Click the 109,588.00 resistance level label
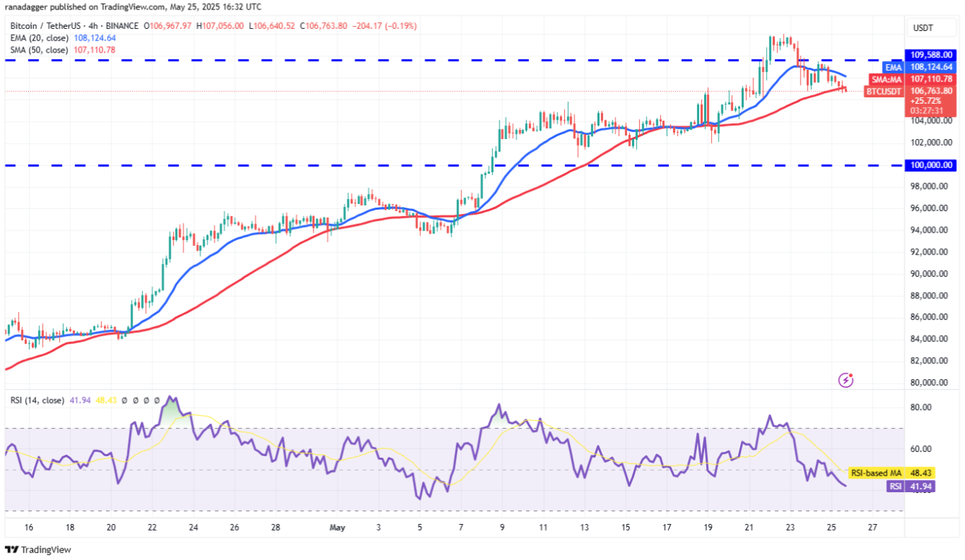The image size is (965, 560). pos(929,54)
